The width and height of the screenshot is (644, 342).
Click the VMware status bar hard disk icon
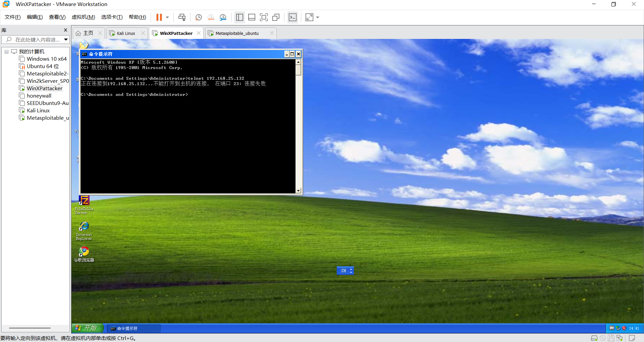click(x=594, y=338)
